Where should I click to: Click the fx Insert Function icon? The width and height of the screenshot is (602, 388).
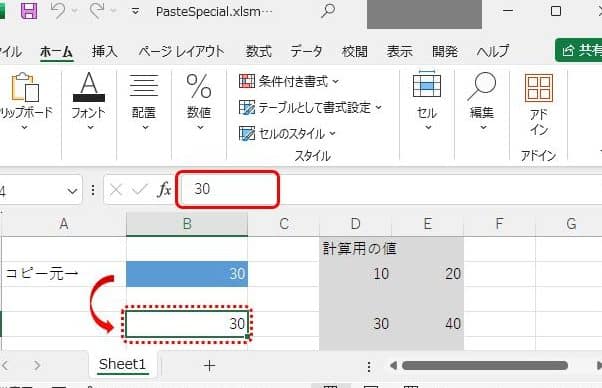pyautogui.click(x=164, y=190)
